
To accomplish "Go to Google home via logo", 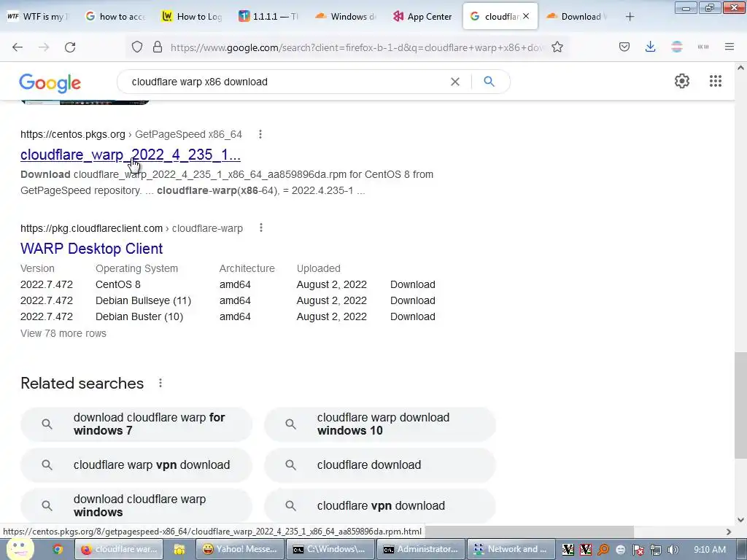I will [x=50, y=83].
